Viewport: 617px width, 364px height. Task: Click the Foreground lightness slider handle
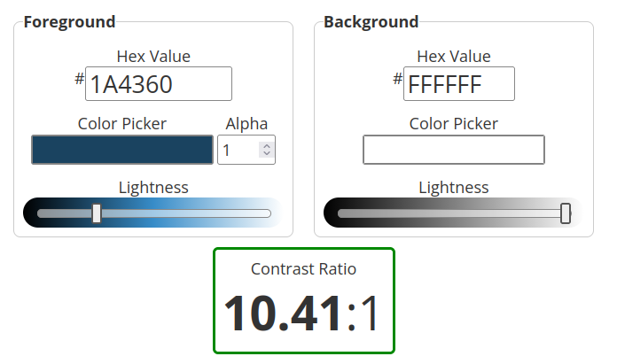coord(97,213)
